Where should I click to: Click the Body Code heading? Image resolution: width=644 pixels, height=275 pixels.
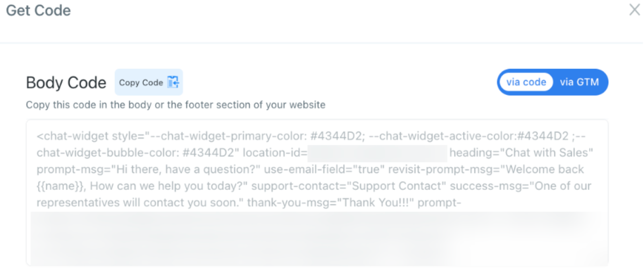tap(66, 82)
